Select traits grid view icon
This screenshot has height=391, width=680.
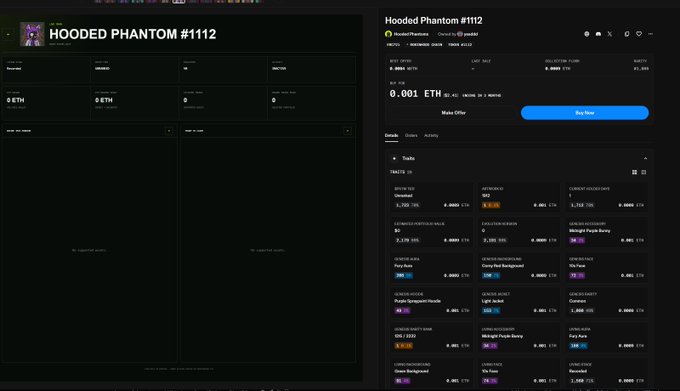point(634,172)
